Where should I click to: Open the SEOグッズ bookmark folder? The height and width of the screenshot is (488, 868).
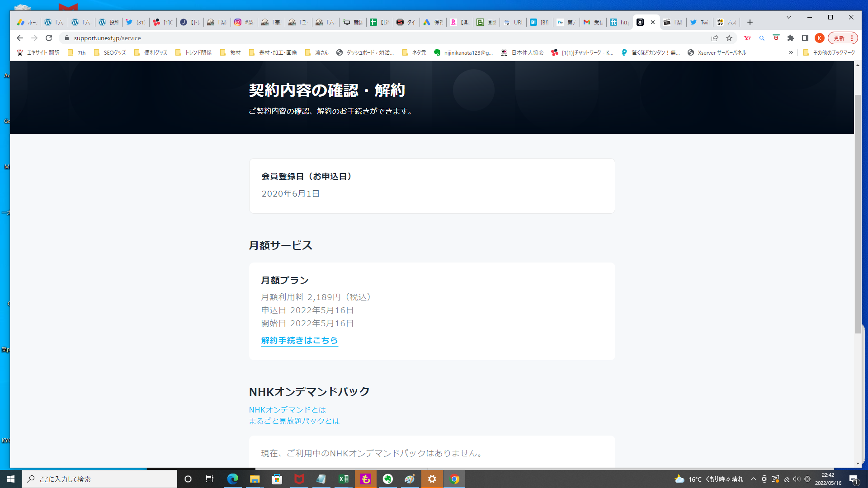[110, 52]
